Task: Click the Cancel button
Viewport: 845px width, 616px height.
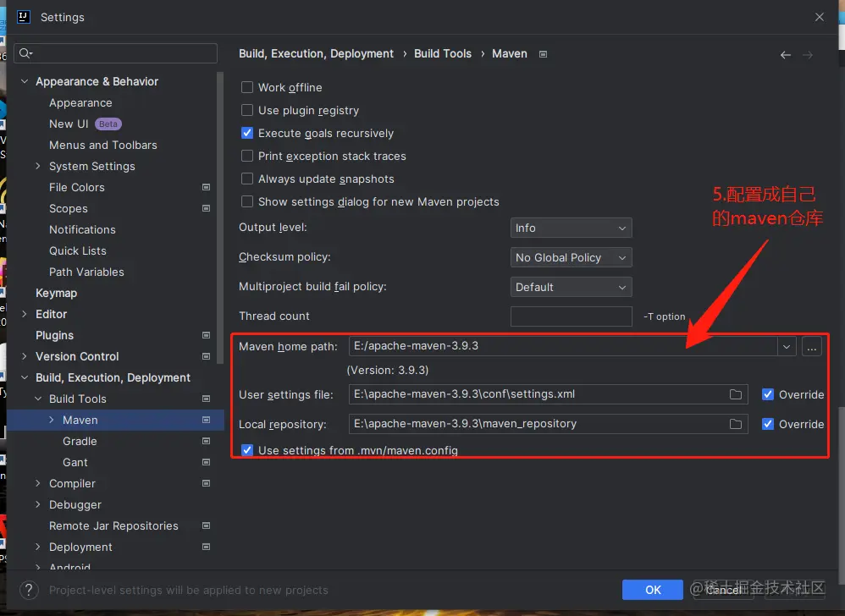Action: [723, 590]
